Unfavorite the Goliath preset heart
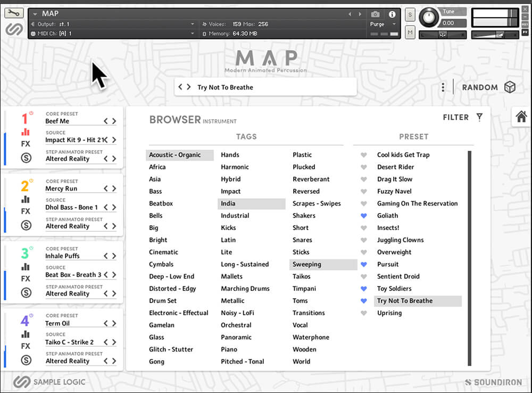 [x=364, y=216]
